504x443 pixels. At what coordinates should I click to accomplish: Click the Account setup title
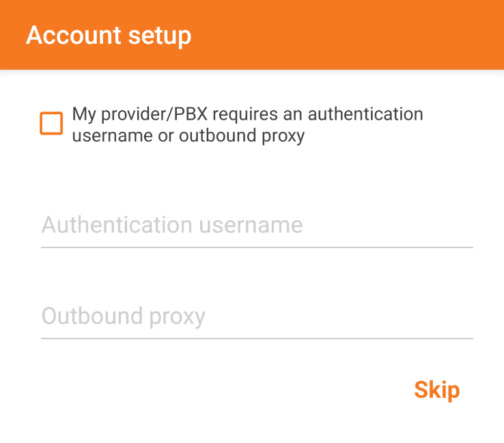point(109,36)
